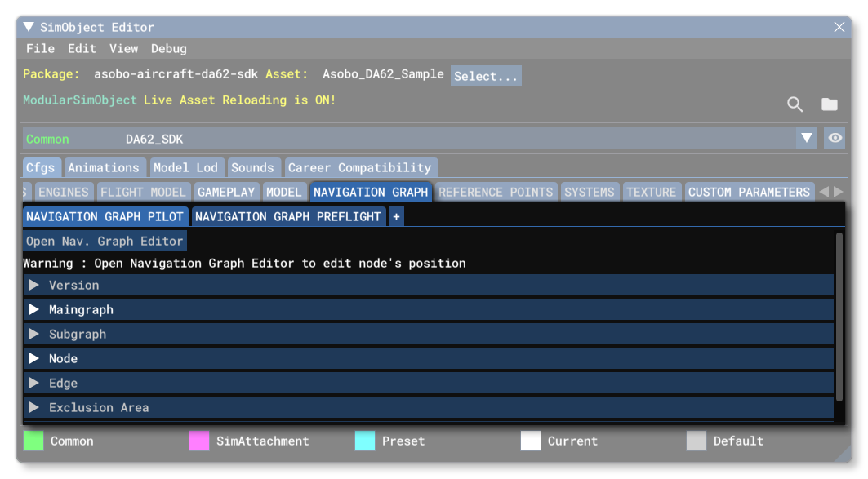Expand the Edge section
This screenshot has height=479, width=868.
pyautogui.click(x=36, y=383)
